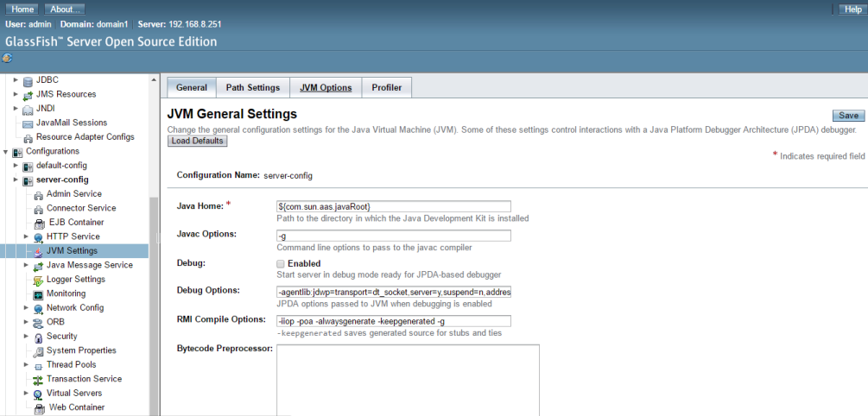Click the Transaction Service icon

click(38, 380)
